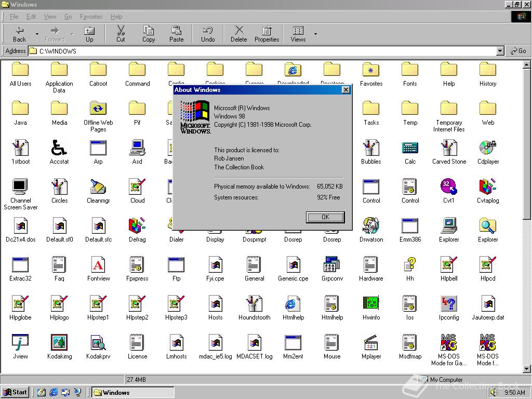Expand the Views dropdown arrow

[315, 34]
